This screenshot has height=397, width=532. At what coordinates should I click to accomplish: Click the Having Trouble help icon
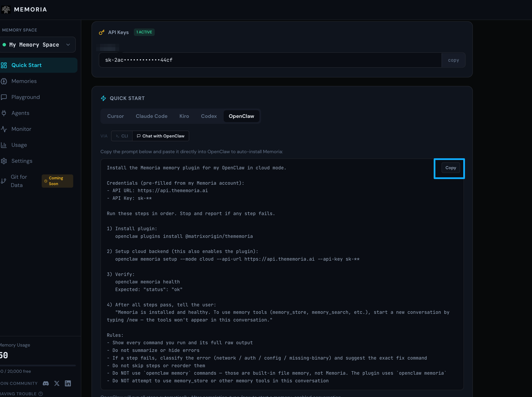41,394
